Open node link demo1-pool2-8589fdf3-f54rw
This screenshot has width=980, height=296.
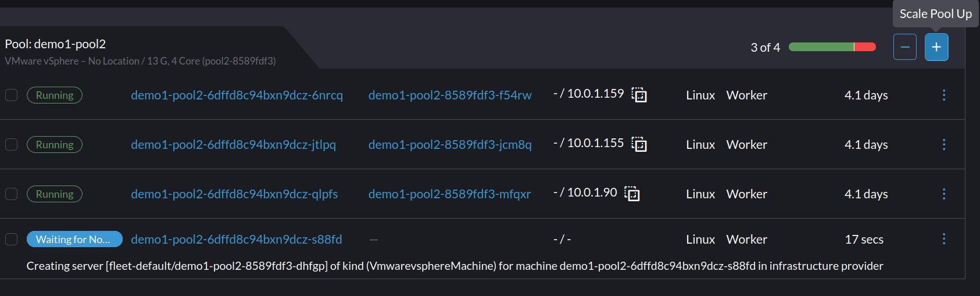coord(450,95)
